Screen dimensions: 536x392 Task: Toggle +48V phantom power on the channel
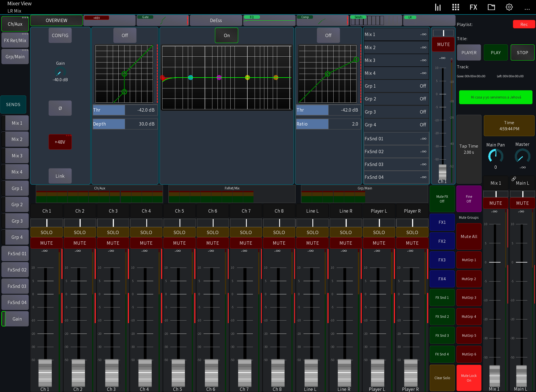pos(60,142)
